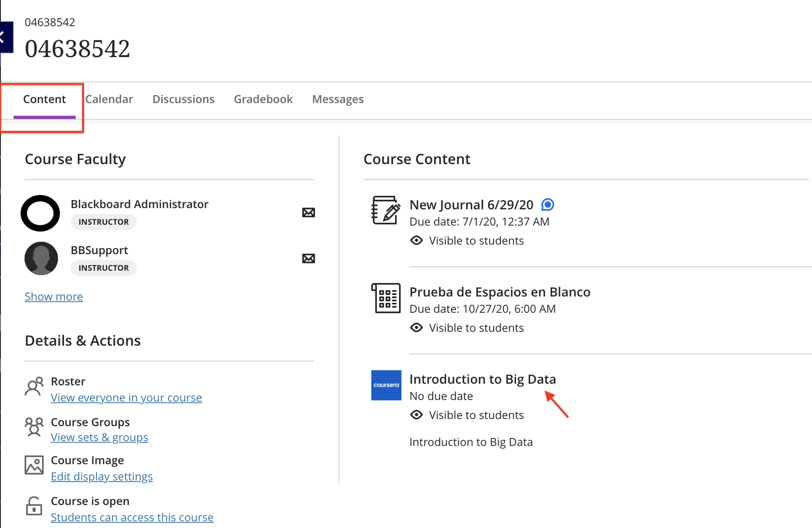Click Students can access this course link
This screenshot has height=528, width=812.
[x=132, y=517]
